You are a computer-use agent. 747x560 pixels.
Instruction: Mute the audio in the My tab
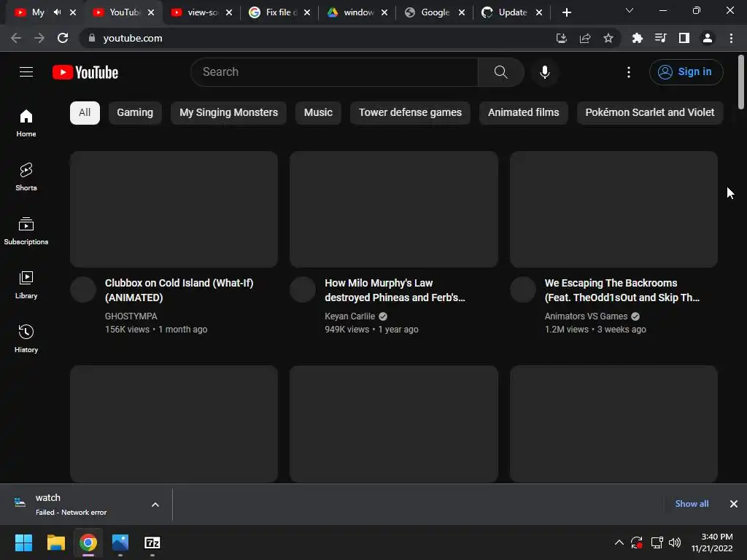(57, 12)
